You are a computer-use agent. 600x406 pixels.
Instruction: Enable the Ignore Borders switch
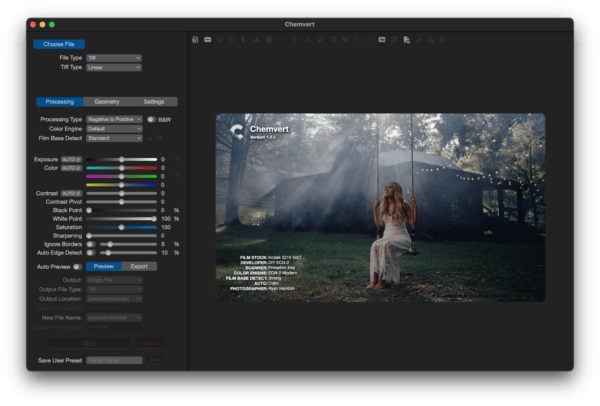[x=91, y=244]
